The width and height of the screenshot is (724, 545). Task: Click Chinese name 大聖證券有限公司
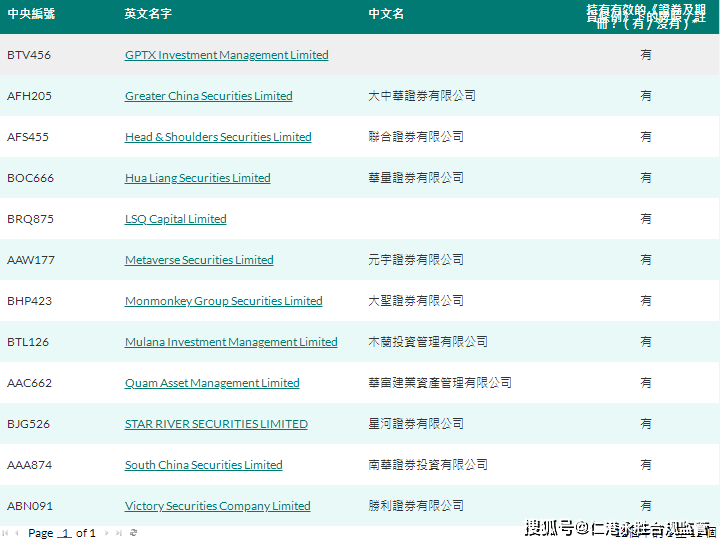(x=416, y=301)
